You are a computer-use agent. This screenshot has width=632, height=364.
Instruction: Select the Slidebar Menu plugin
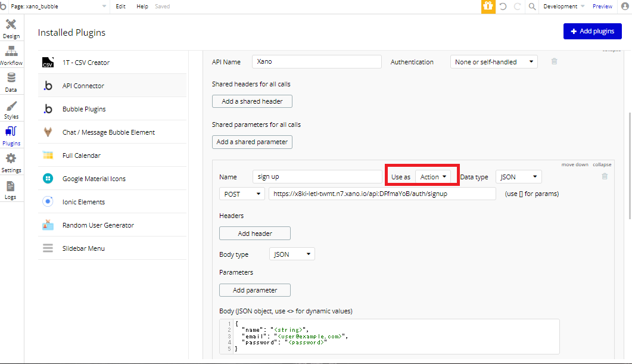(113, 248)
